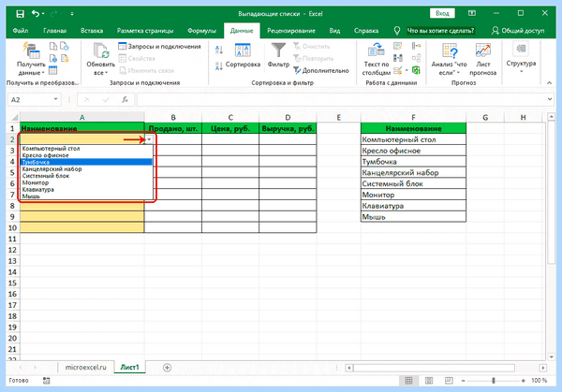Choose Монитор from the dropdown list
The image size is (562, 392).
[87, 182]
